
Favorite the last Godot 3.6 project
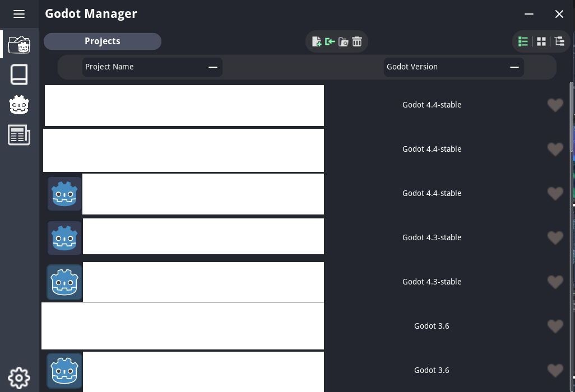(555, 370)
